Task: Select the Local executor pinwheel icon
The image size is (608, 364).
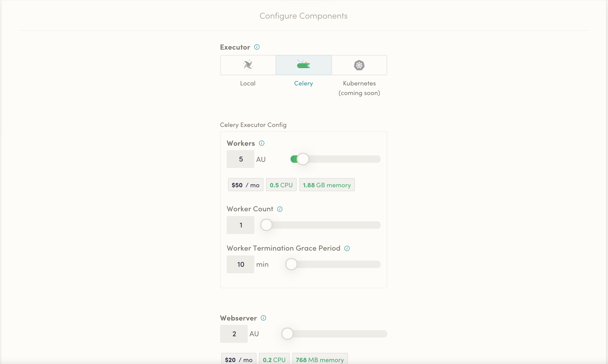Action: tap(248, 65)
